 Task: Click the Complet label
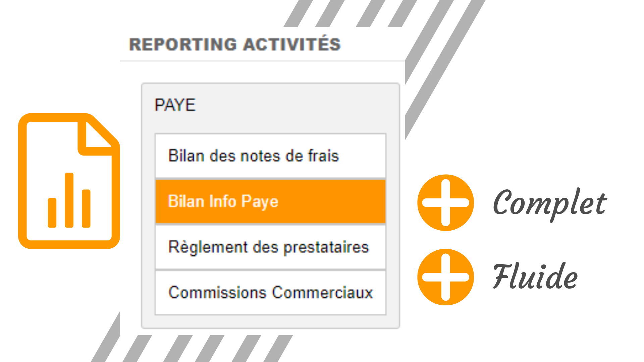click(550, 203)
